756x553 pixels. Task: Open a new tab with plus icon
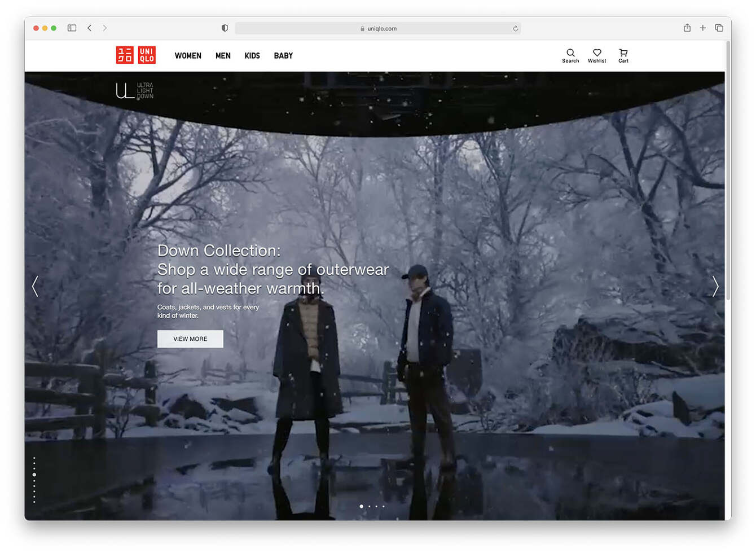[702, 28]
